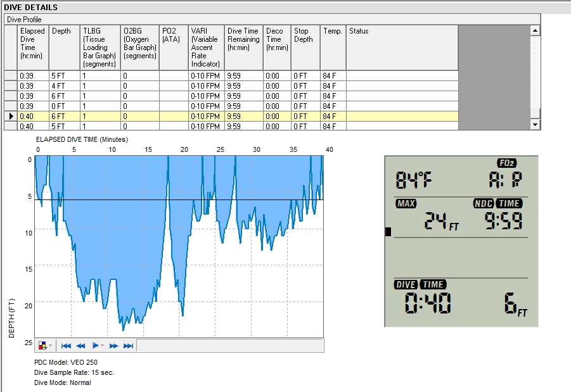Select row selector of the 0:39 4 FT row
571x392 pixels.
(11, 86)
